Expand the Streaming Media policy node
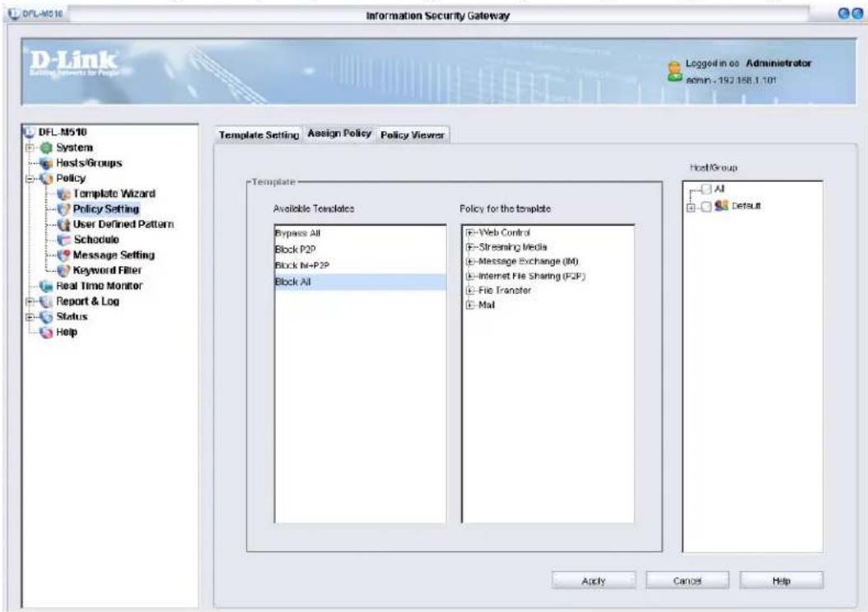The width and height of the screenshot is (868, 612). (x=470, y=247)
